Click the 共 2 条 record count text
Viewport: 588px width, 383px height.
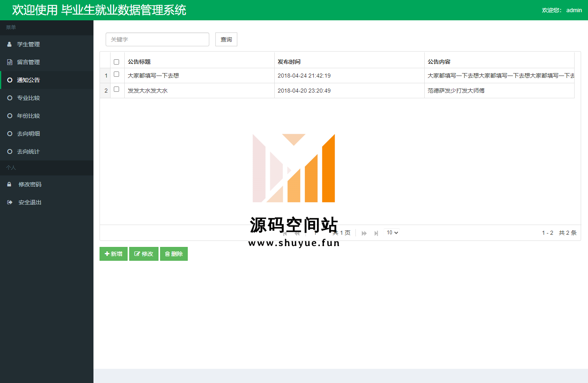click(x=568, y=233)
